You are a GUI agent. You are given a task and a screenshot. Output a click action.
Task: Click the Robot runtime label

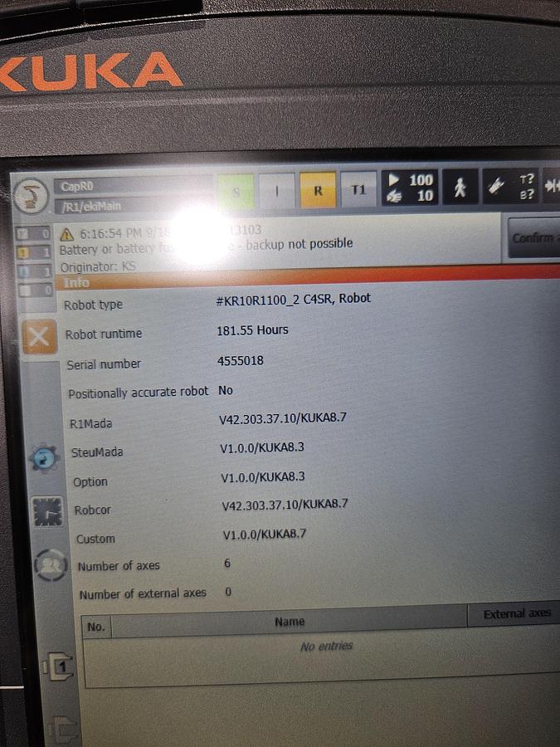tap(104, 334)
